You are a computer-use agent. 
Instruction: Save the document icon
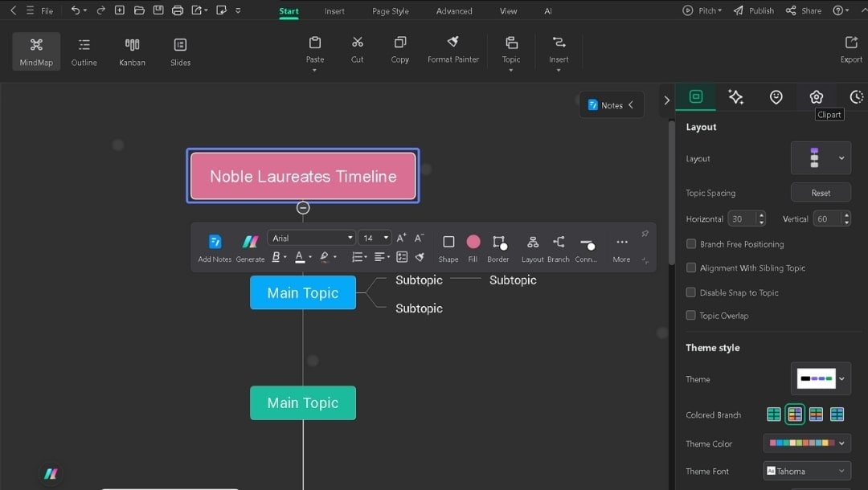pyautogui.click(x=158, y=10)
